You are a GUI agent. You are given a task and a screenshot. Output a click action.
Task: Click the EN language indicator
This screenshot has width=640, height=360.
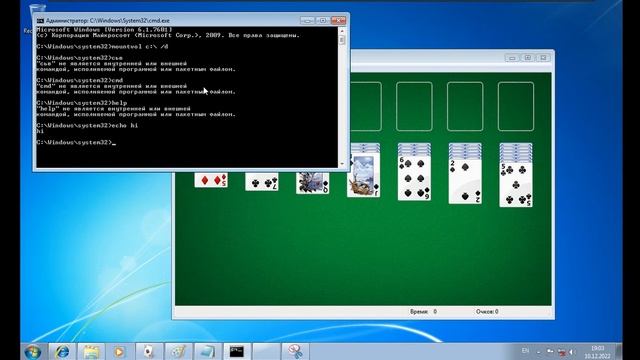click(x=525, y=351)
